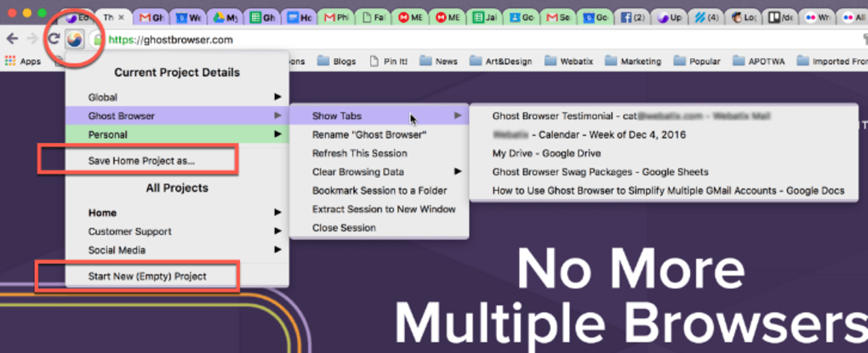Image resolution: width=868 pixels, height=353 pixels.
Task: Switch to the purple Gmail 'Gh' tab
Action: 151,18
